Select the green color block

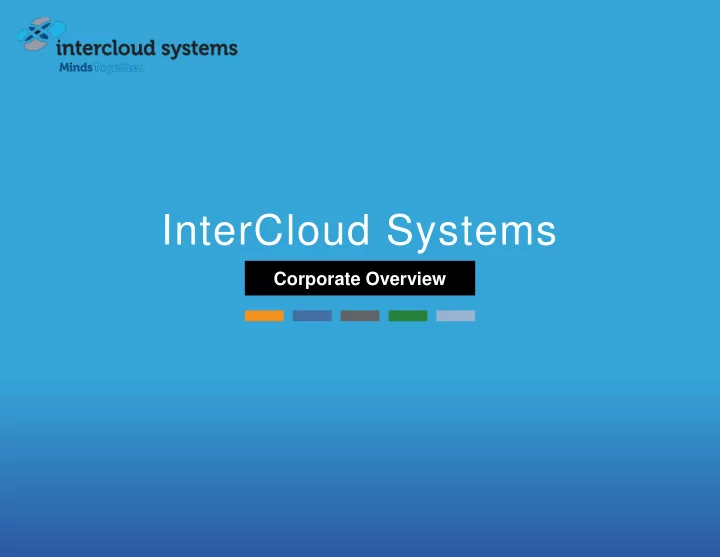tap(408, 316)
